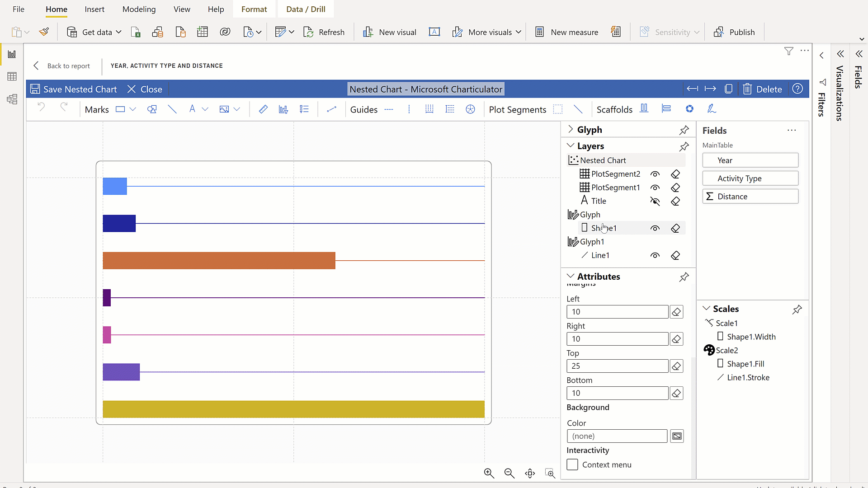This screenshot has width=868, height=488.
Task: Erase PlotSegment2 layer with eraser icon
Action: [675, 174]
